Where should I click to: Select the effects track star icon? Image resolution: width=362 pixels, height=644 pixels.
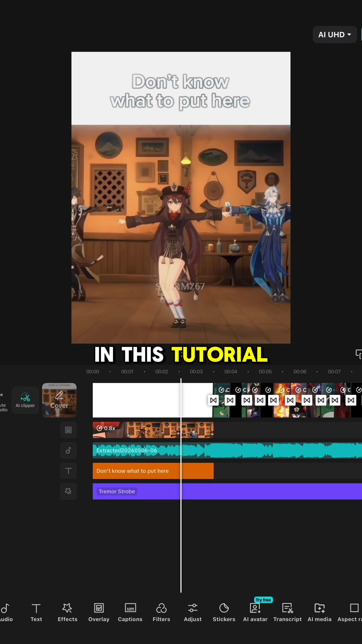(x=68, y=491)
